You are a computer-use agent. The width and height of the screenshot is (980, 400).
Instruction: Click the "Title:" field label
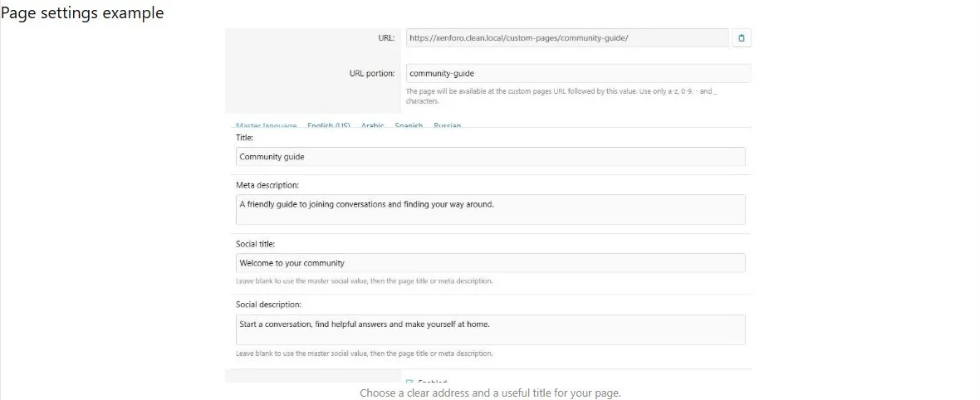[x=244, y=138]
